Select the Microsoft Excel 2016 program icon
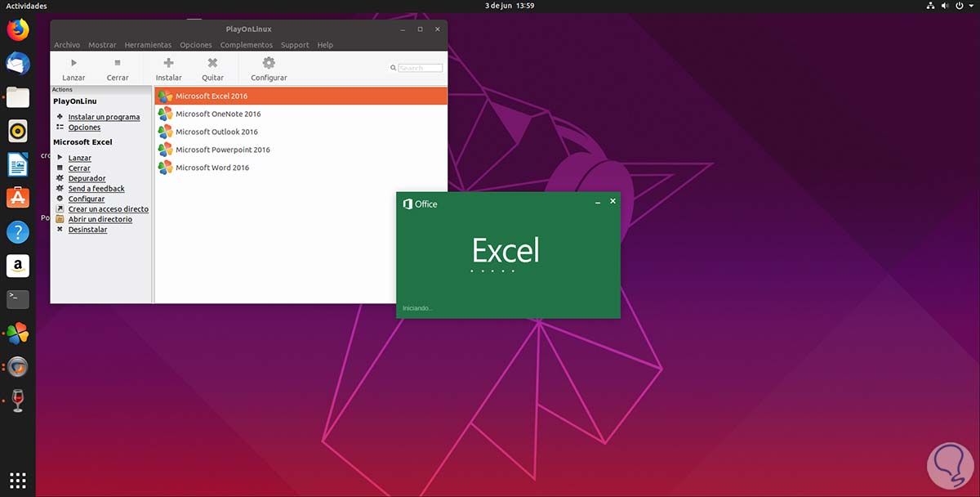980x497 pixels. 166,96
